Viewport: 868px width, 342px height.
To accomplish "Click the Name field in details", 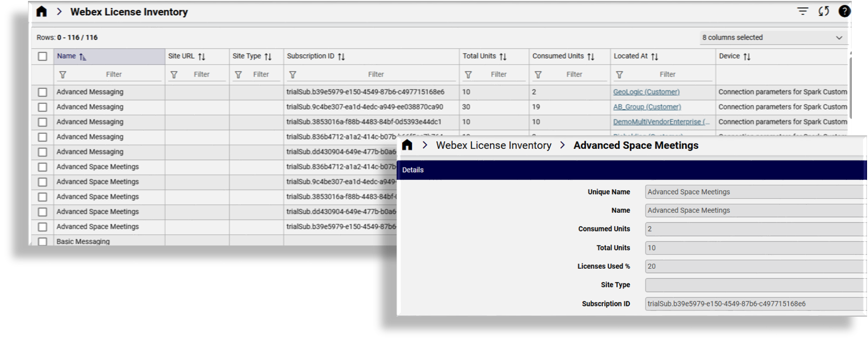I will (755, 210).
